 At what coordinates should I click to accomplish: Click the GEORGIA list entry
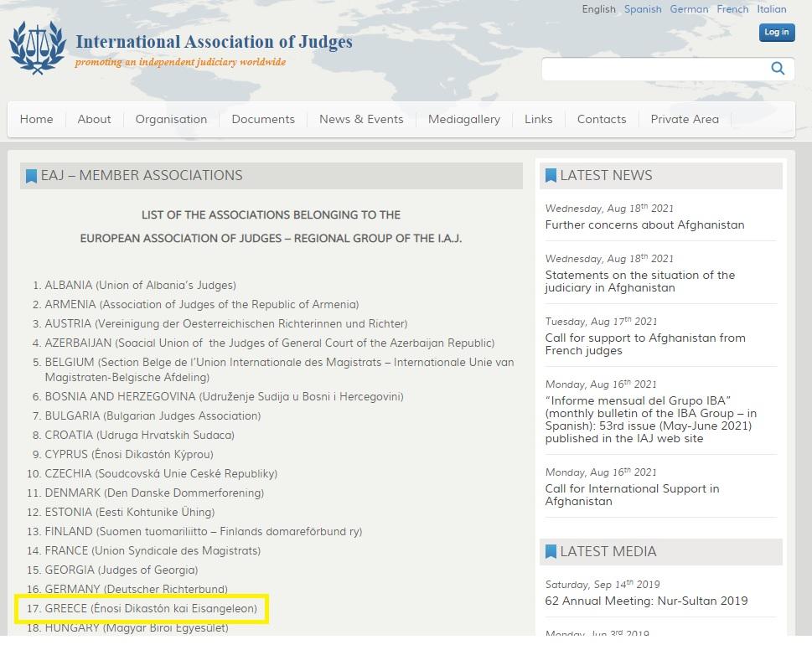[x=122, y=570]
